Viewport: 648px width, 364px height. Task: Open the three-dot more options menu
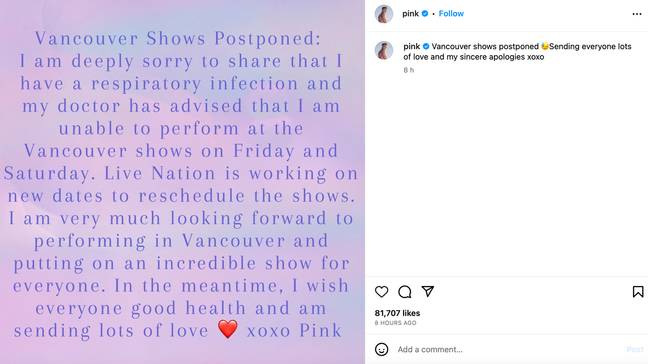[637, 14]
